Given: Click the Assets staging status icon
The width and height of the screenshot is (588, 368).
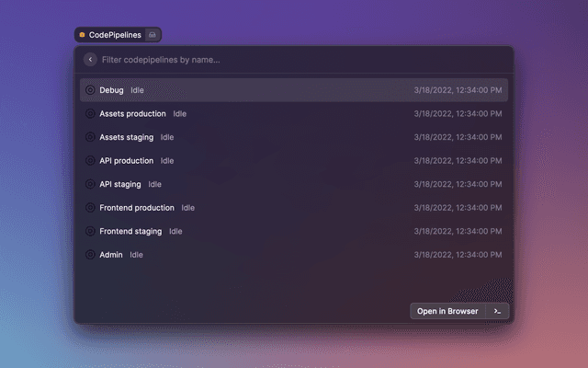Looking at the screenshot, I should tap(90, 137).
